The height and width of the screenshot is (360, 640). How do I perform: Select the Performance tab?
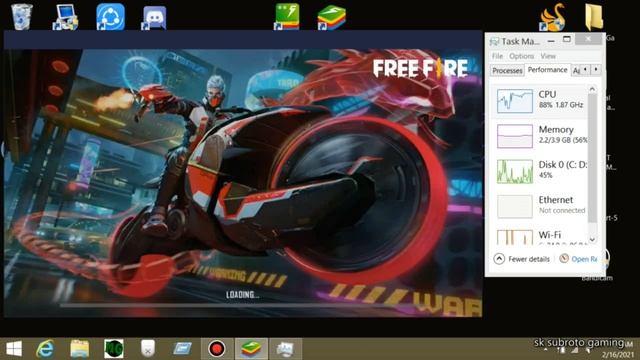pyautogui.click(x=547, y=70)
